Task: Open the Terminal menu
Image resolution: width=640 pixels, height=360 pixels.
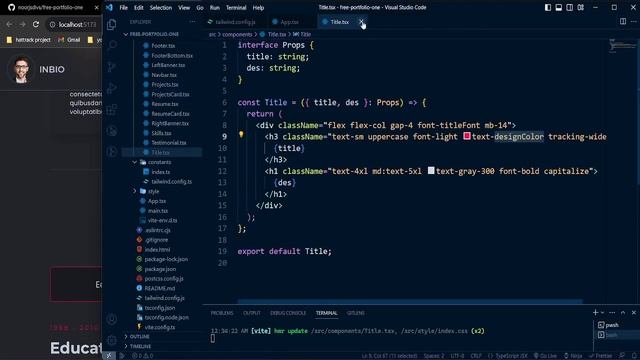Action: pyautogui.click(x=236, y=7)
